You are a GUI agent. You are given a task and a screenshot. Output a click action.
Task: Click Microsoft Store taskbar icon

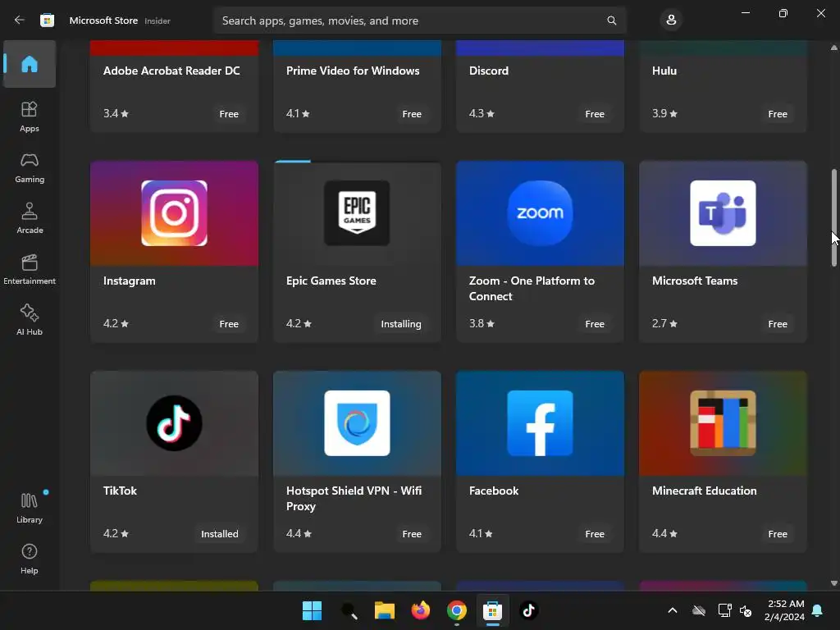pos(492,610)
